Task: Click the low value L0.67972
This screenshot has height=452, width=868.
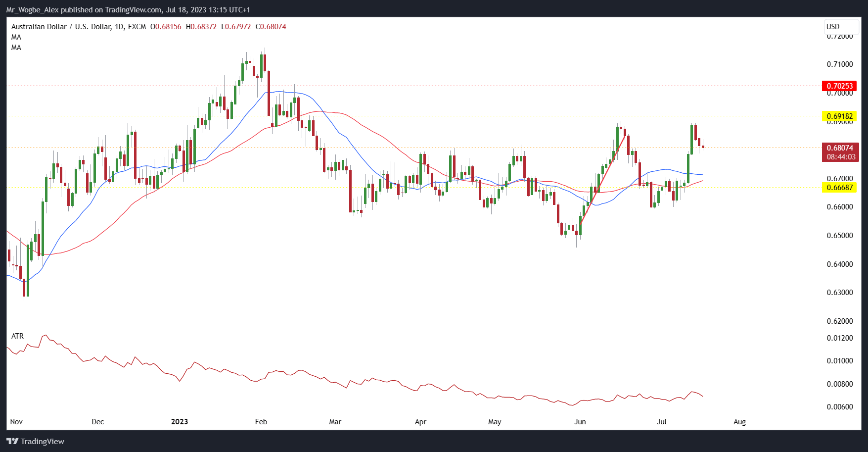Action: click(x=236, y=27)
